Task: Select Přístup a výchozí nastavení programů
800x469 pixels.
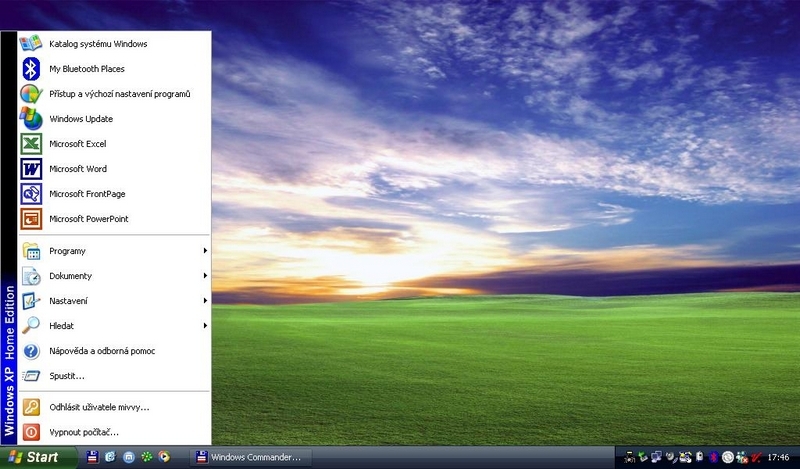Action: 119,94
